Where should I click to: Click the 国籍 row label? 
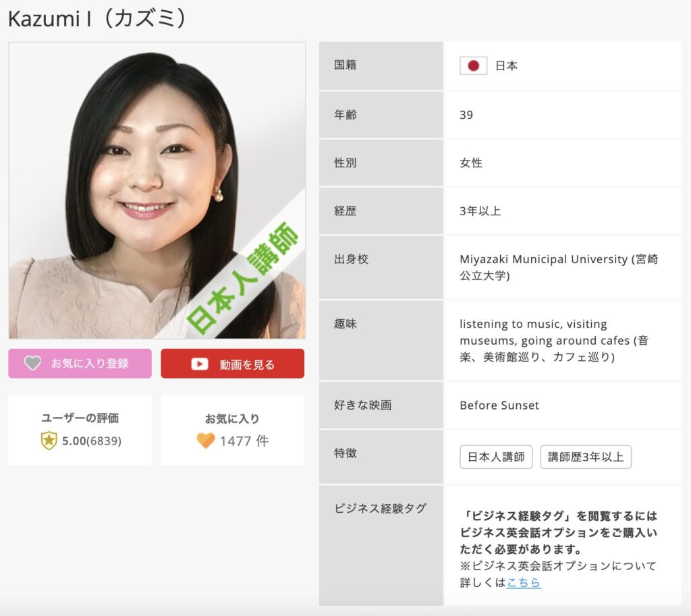coord(345,65)
